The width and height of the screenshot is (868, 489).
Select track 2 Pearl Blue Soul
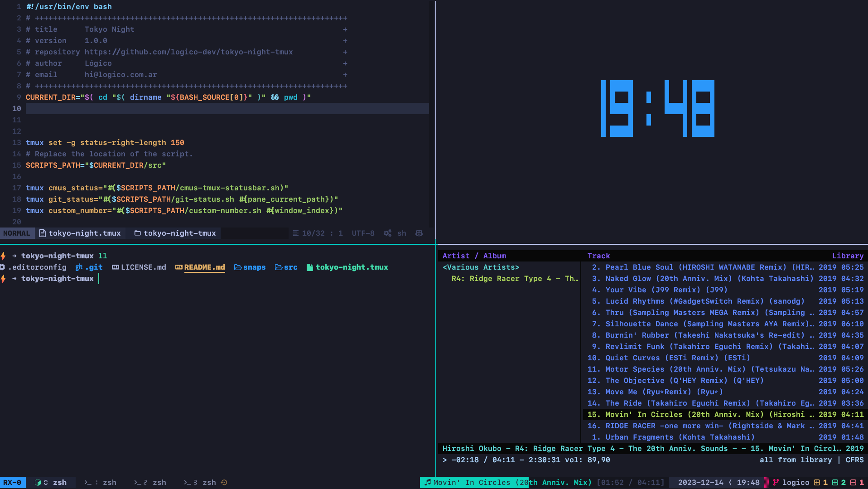click(724, 267)
